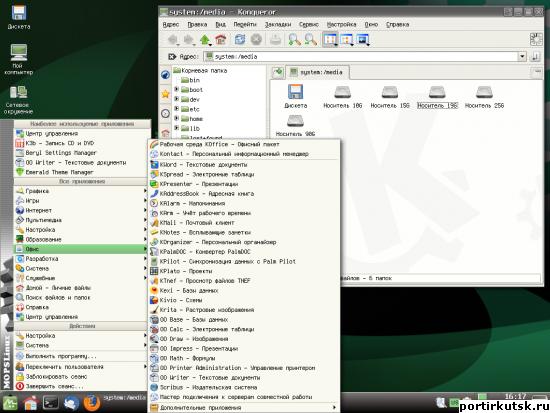Open the Носитель 15G drive icon
Image resolution: width=550 pixels, height=413 pixels.
[x=390, y=96]
